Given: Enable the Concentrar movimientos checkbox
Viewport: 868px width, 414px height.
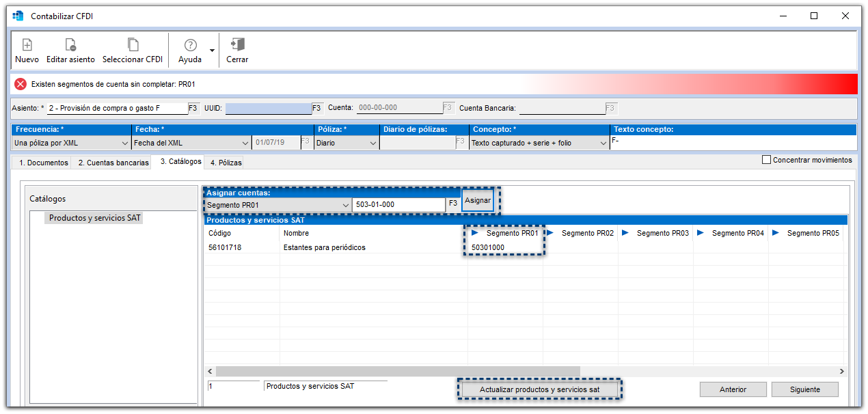Looking at the screenshot, I should tap(765, 159).
